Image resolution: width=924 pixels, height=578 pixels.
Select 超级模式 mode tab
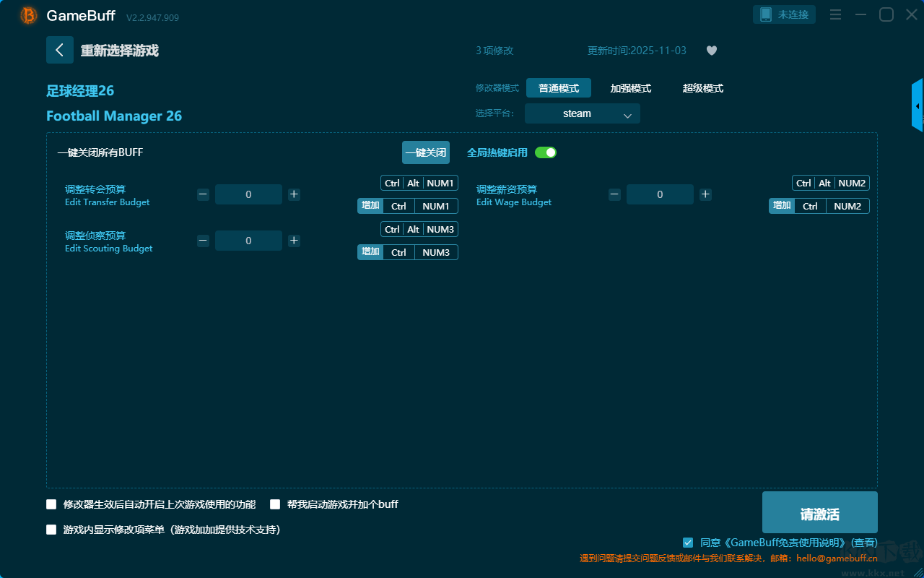702,88
